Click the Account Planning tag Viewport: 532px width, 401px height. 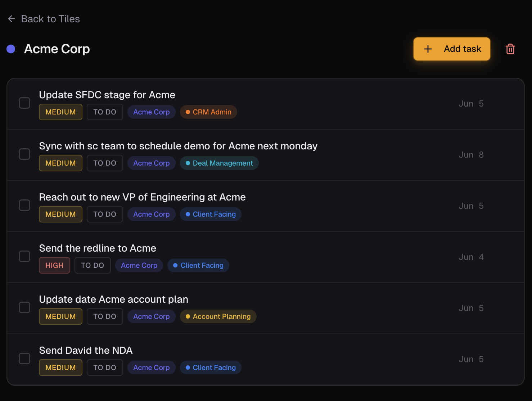point(218,316)
